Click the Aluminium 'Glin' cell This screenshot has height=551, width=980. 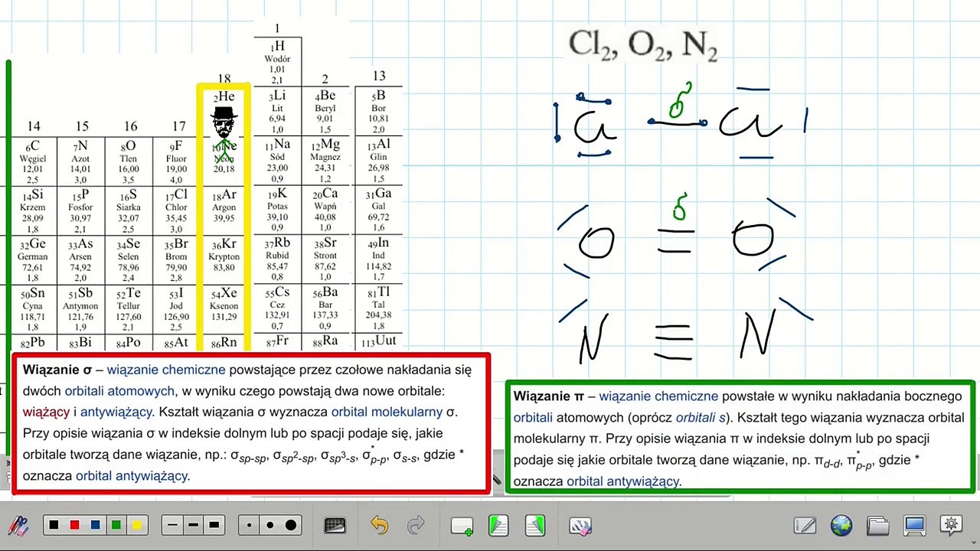pyautogui.click(x=378, y=161)
